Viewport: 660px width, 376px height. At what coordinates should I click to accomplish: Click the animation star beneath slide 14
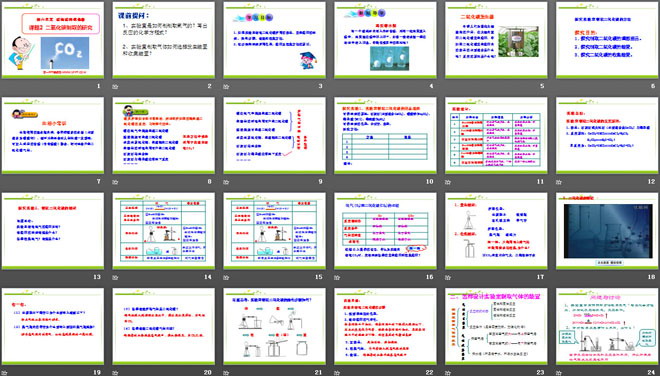pos(115,278)
